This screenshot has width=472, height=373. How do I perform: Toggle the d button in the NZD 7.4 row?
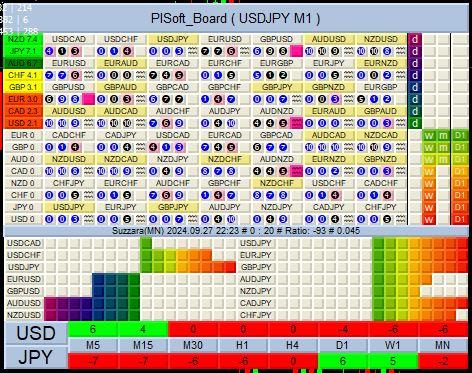tap(415, 39)
